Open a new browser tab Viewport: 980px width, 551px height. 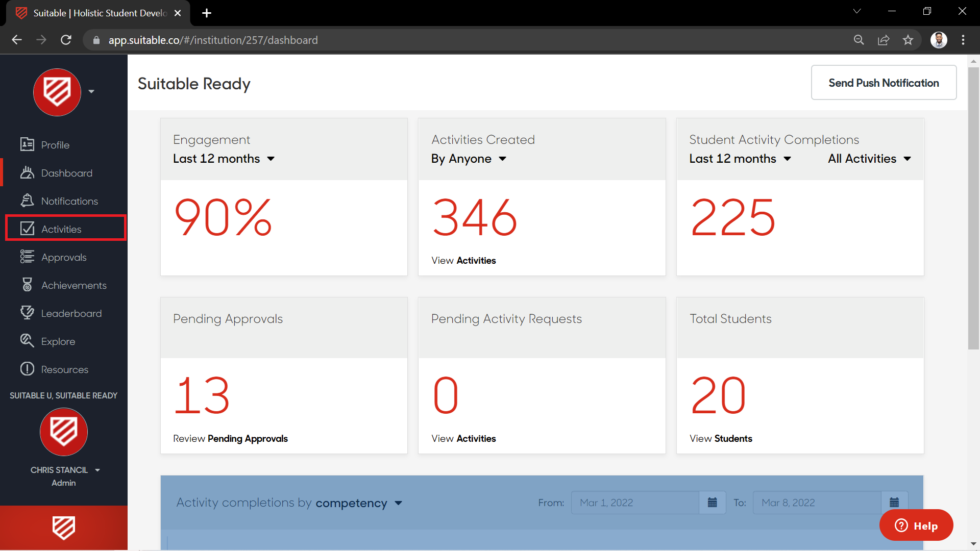(207, 13)
